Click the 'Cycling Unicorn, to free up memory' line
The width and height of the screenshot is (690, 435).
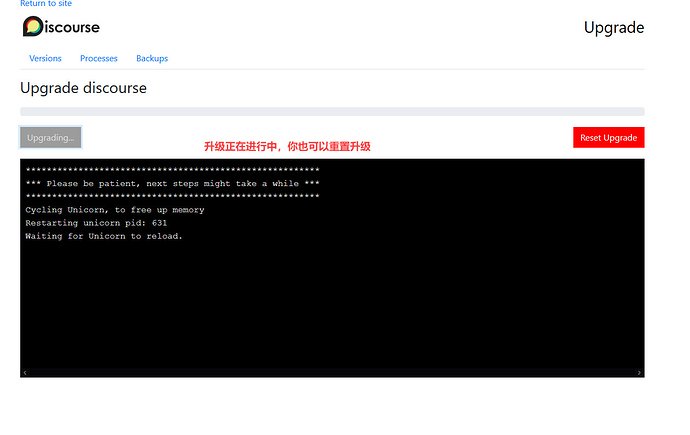(x=115, y=210)
